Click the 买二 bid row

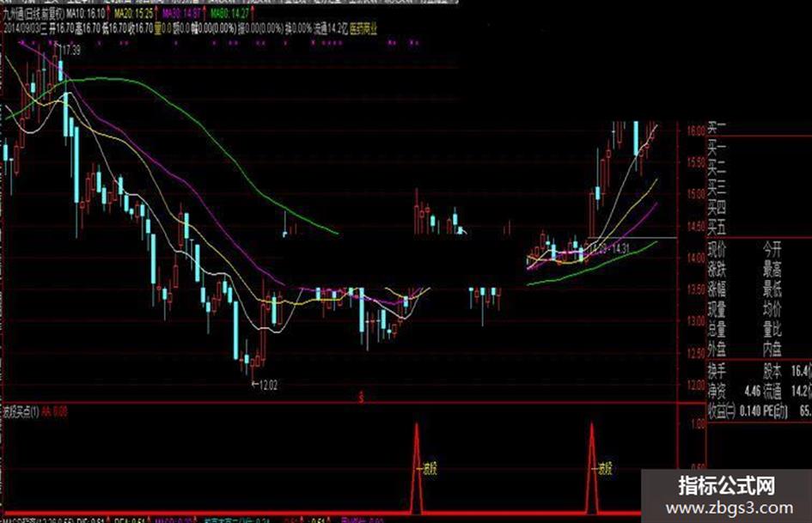[717, 167]
